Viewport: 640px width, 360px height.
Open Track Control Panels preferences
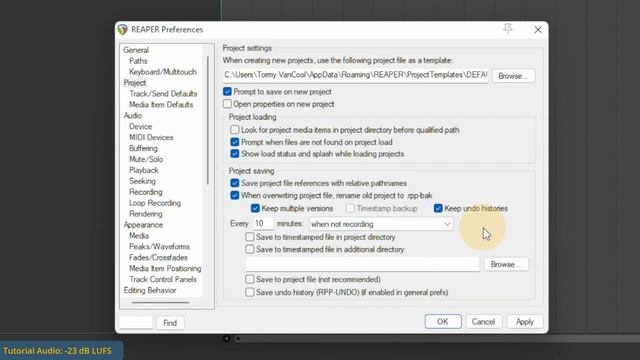163,280
